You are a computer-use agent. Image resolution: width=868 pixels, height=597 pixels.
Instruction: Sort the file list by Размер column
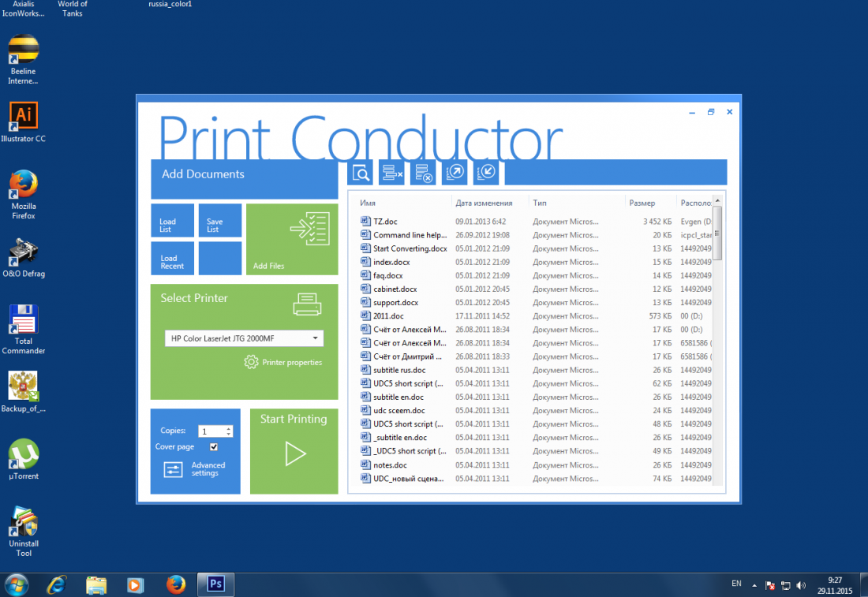[x=642, y=203]
